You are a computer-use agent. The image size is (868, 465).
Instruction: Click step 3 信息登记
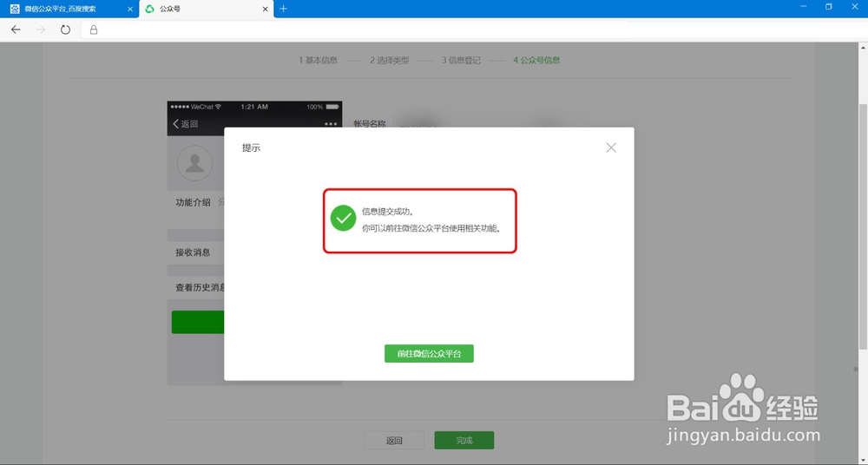[461, 60]
